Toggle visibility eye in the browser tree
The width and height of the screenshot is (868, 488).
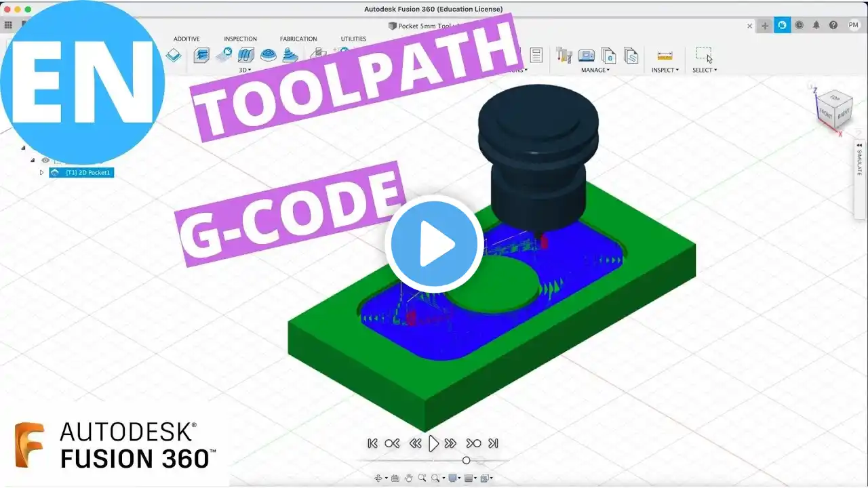(45, 161)
